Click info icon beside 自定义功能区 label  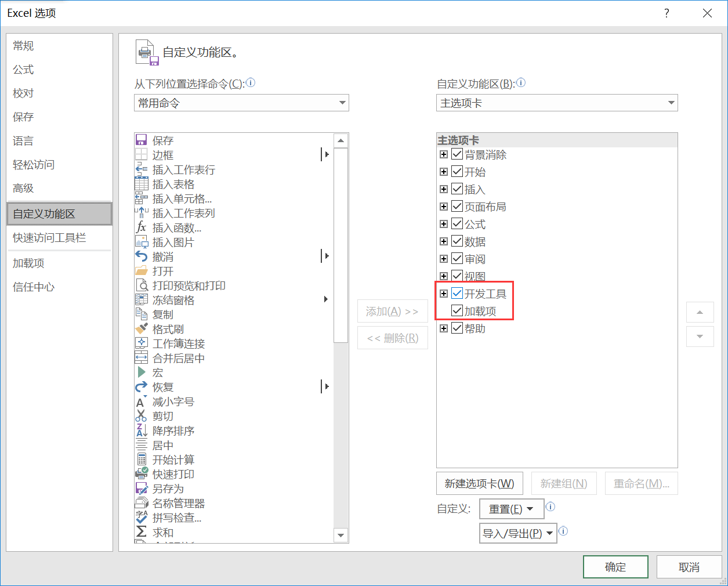[521, 83]
